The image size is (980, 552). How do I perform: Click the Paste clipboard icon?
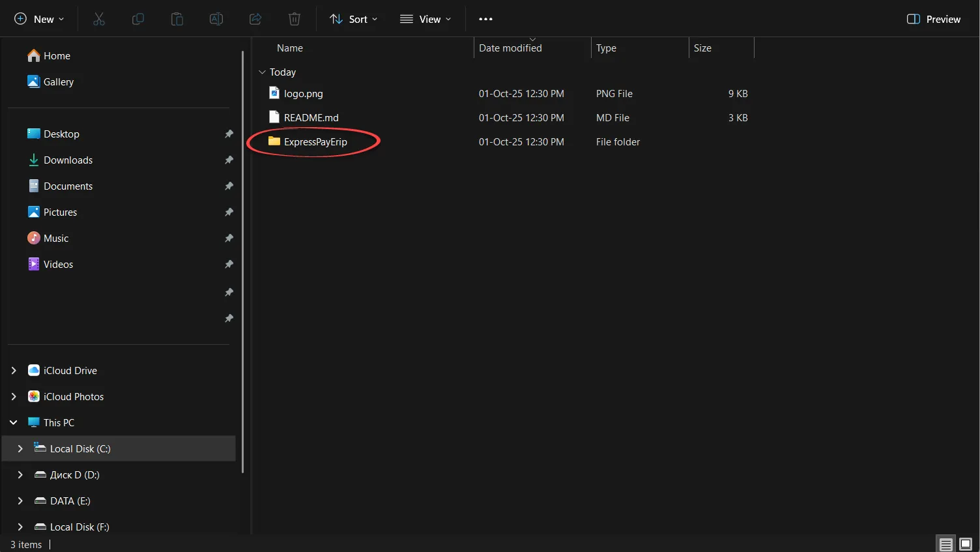(x=177, y=19)
